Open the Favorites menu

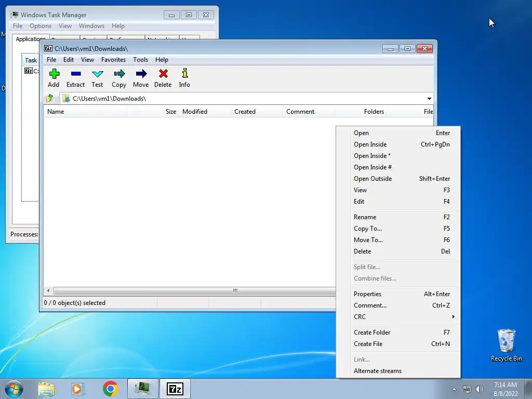(113, 60)
